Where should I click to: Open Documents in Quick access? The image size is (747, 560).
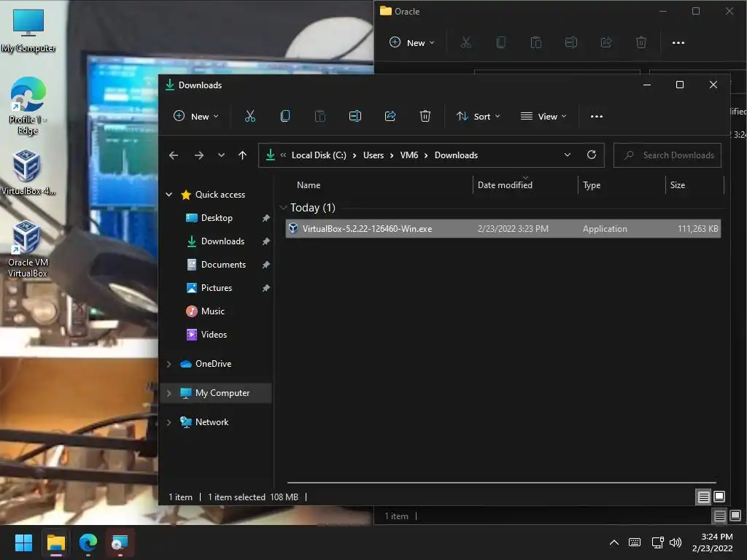coord(223,264)
